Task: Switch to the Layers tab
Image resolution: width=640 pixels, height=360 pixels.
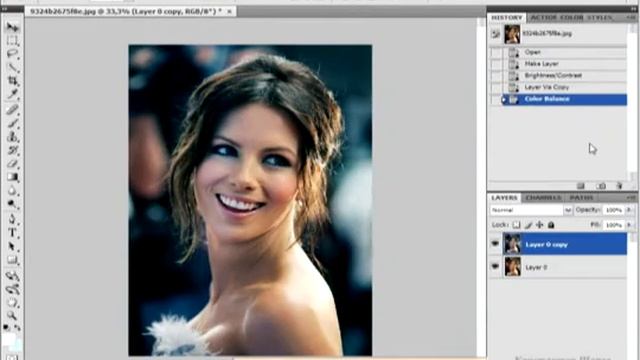Action: click(x=504, y=198)
